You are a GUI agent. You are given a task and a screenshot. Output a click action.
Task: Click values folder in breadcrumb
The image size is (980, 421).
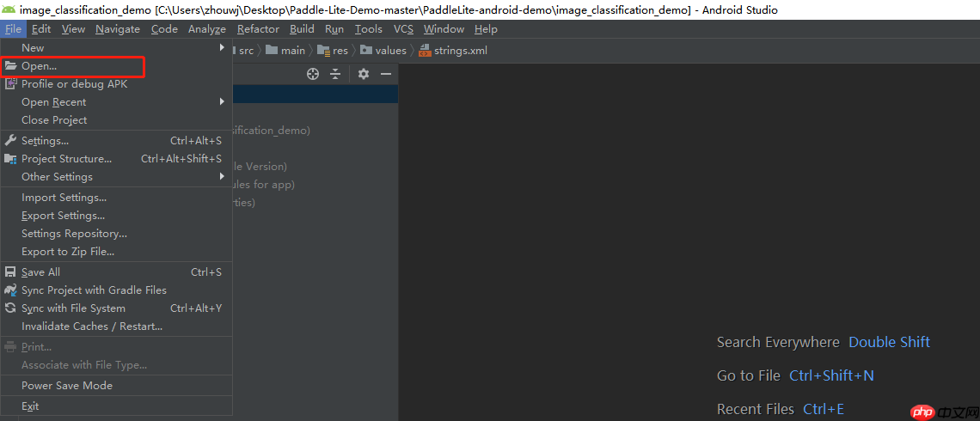tap(390, 51)
